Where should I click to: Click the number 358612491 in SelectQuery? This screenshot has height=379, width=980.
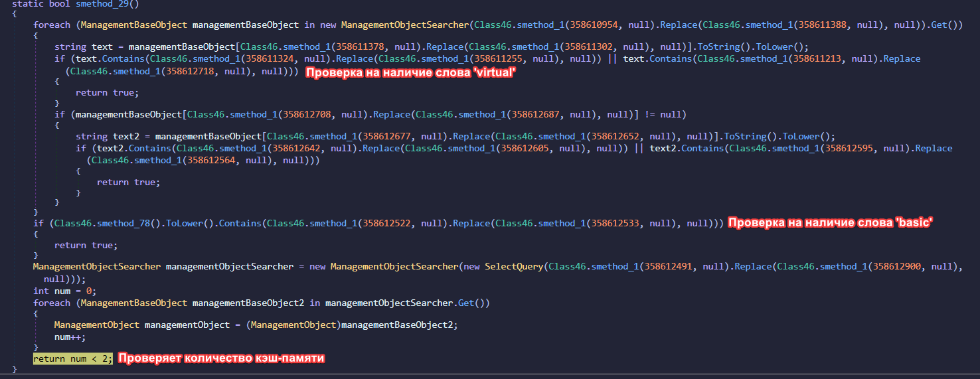[671, 266]
